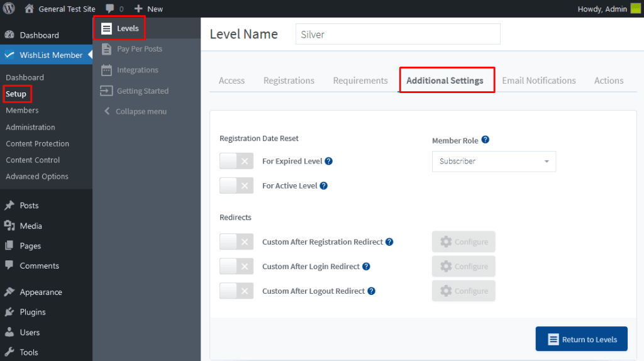Open the Setup submenu link
Image resolution: width=644 pixels, height=361 pixels.
click(16, 94)
